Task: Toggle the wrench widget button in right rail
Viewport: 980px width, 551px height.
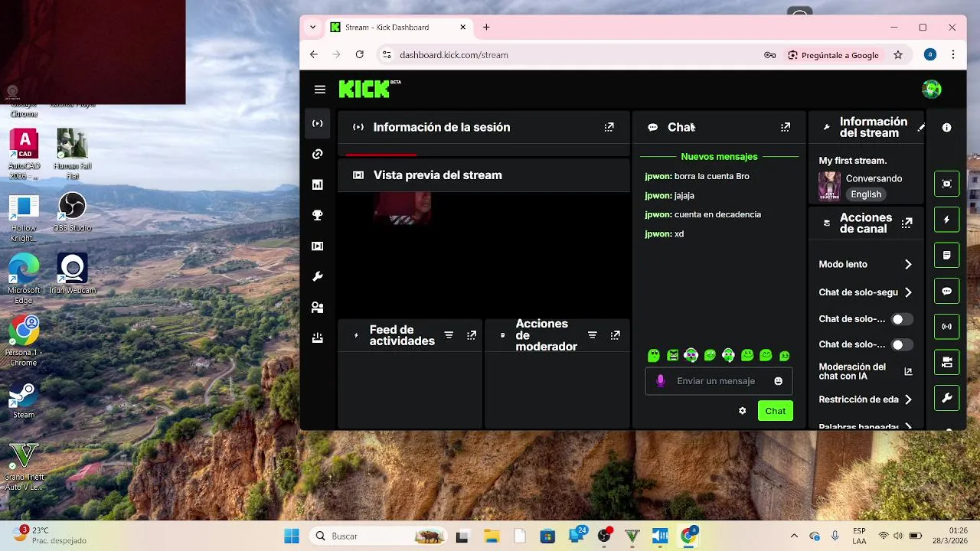Action: 947,398
